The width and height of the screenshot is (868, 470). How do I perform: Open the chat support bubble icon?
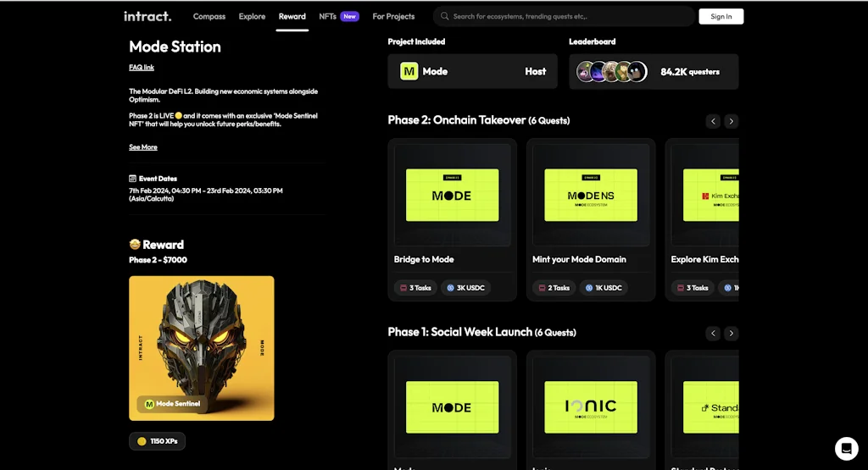coord(847,449)
